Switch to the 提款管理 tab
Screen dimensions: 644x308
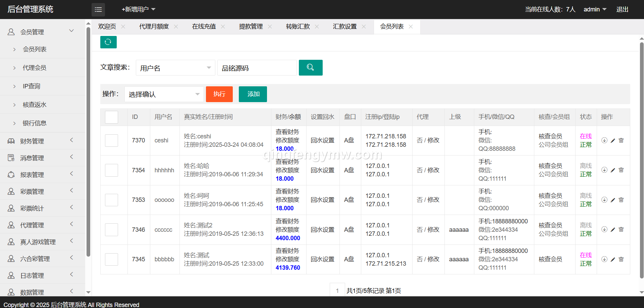251,27
